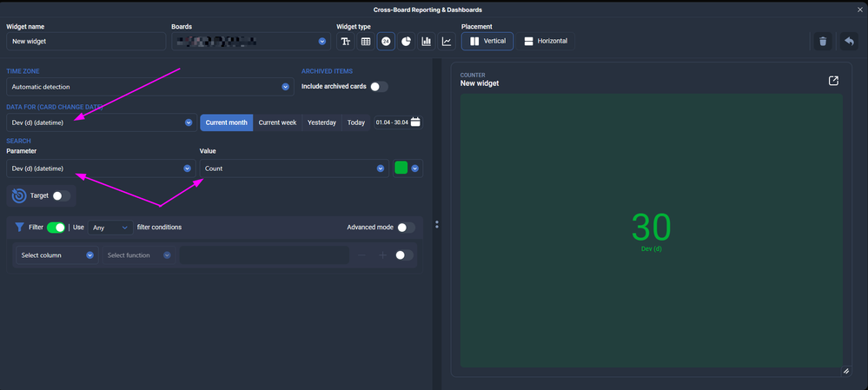Viewport: 868px width, 390px height.
Task: Select the Today tab
Action: (x=356, y=122)
